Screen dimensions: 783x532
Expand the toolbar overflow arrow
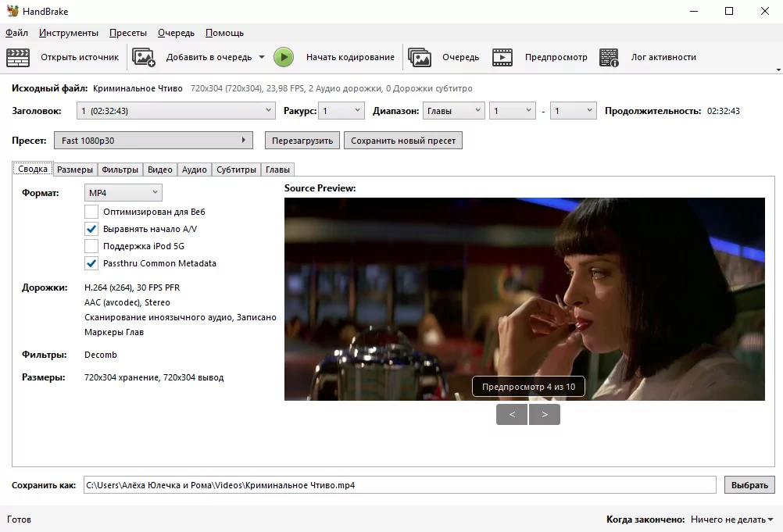pyautogui.click(x=778, y=70)
